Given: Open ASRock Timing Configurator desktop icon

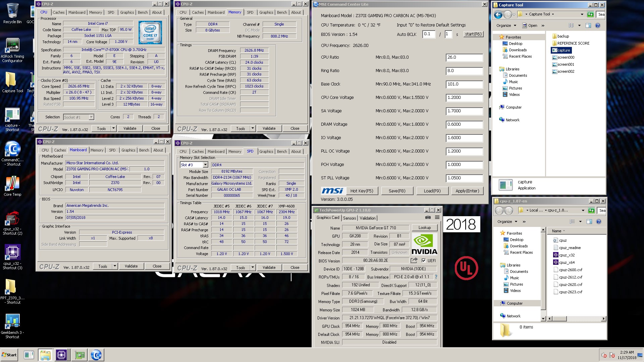Looking at the screenshot, I should pyautogui.click(x=12, y=50).
